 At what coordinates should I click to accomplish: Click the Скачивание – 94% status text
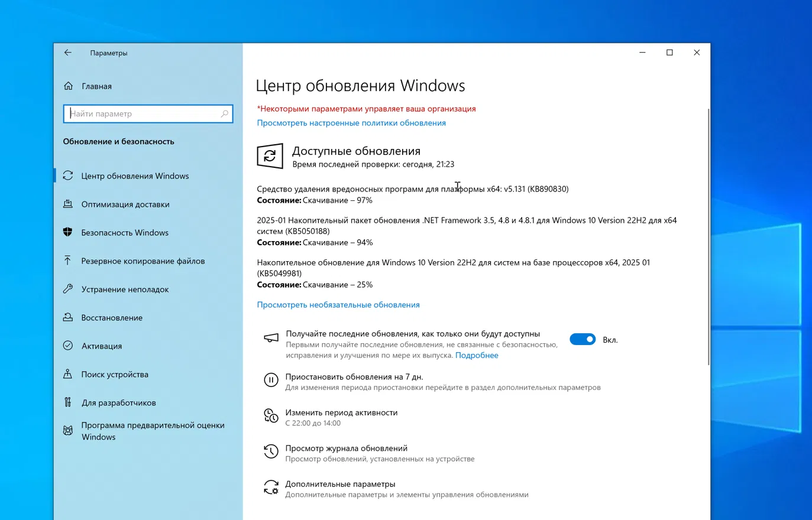[338, 242]
